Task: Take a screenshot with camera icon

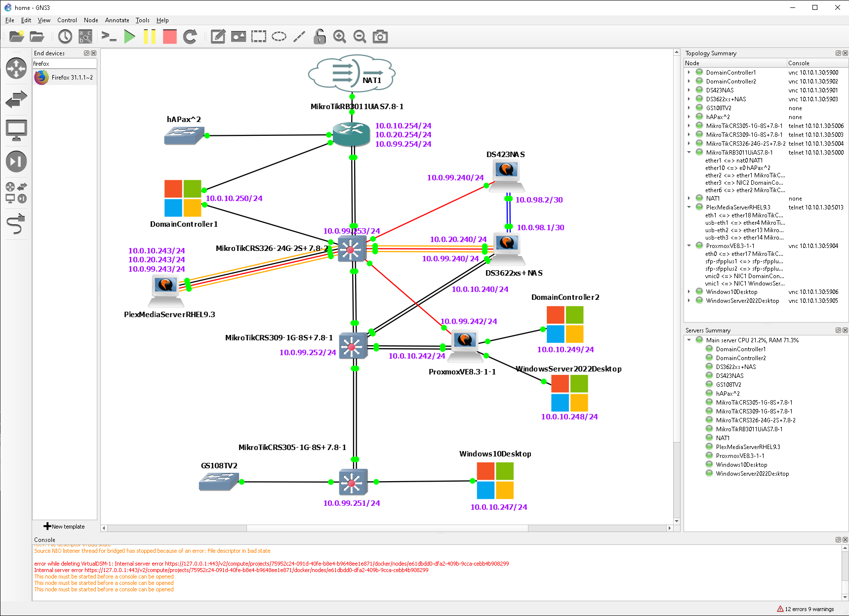Action: pyautogui.click(x=380, y=37)
